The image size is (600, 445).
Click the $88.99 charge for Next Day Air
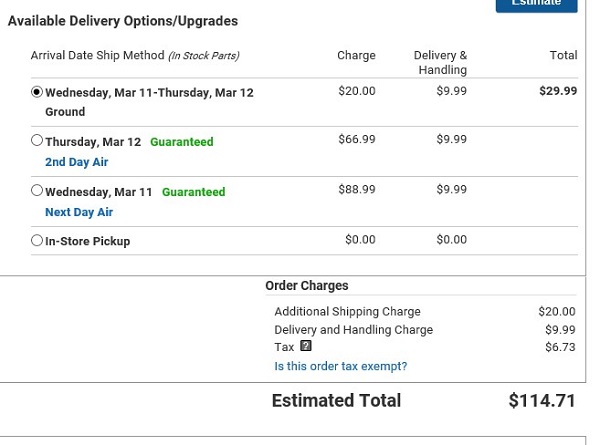[x=357, y=189]
